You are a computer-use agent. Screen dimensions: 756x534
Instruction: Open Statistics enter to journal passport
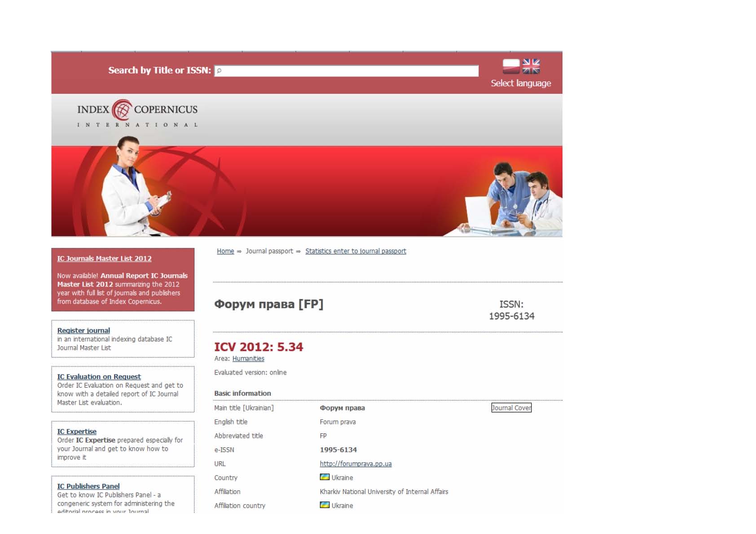pyautogui.click(x=356, y=252)
